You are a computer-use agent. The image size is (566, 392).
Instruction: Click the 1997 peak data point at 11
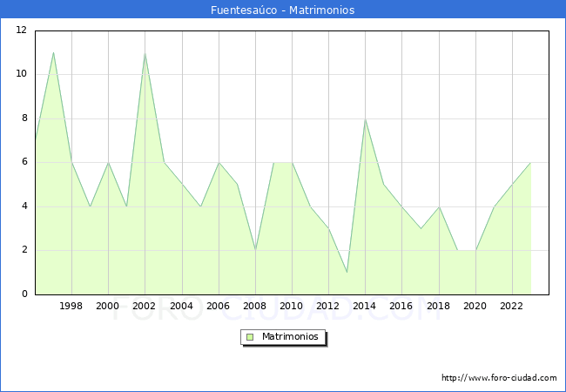pos(53,52)
